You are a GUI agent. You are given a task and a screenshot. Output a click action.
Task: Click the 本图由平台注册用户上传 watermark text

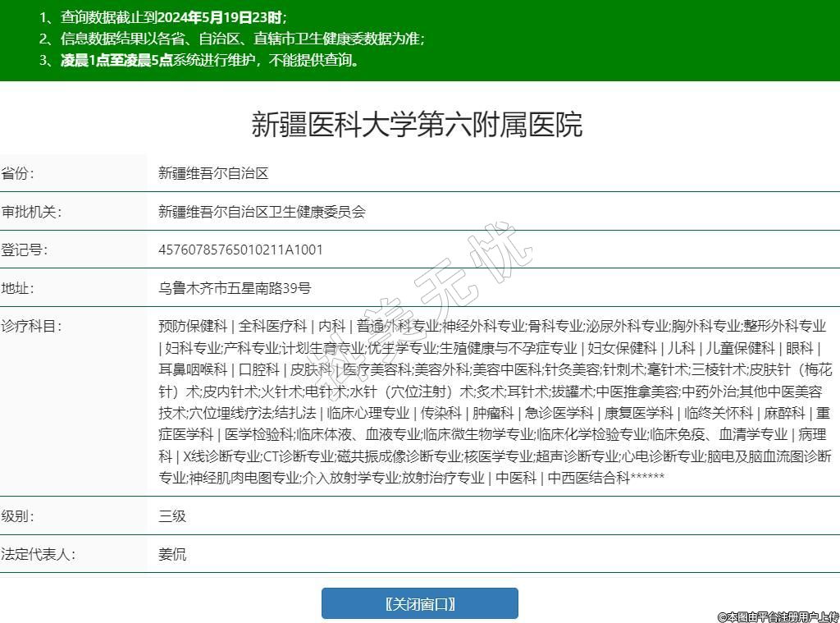[778, 616]
